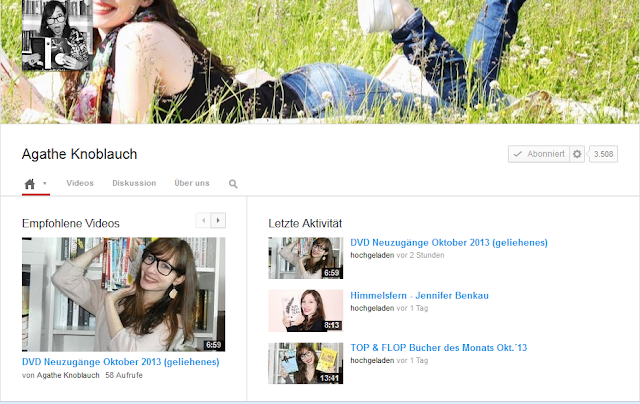This screenshot has width=640, height=404.
Task: Open TOP & FLOP Bücher thumbnail
Action: pos(306,363)
